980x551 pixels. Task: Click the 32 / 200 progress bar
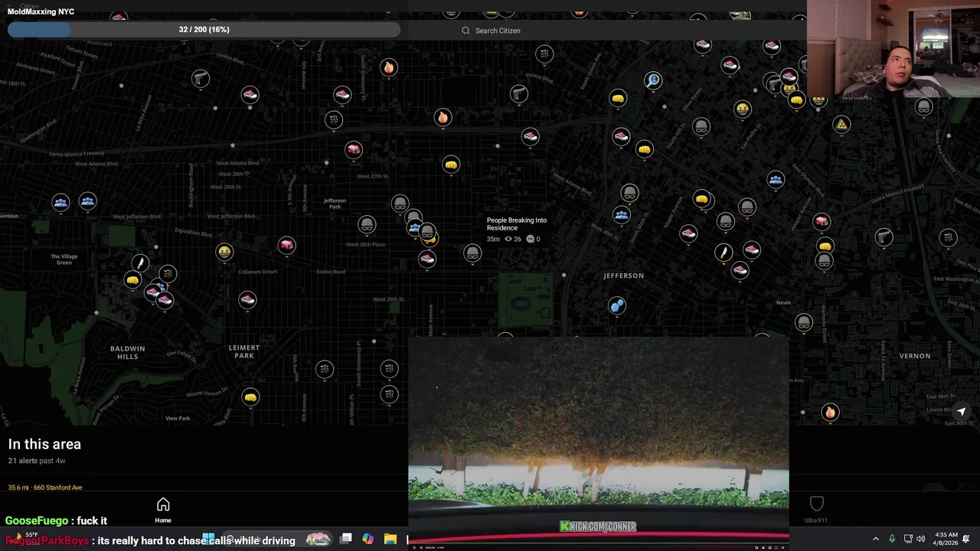pos(204,29)
